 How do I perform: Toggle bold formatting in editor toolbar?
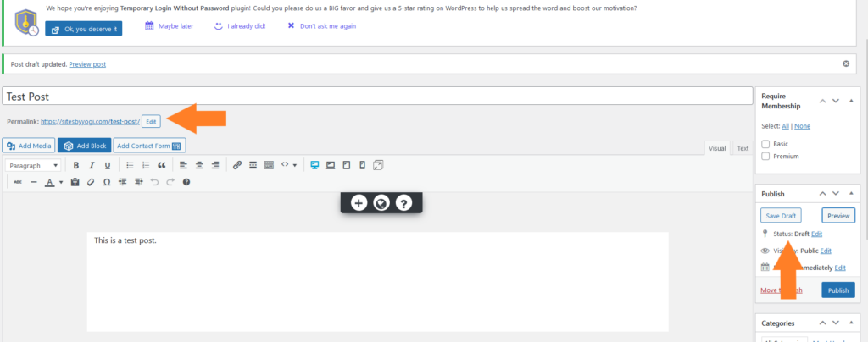pos(76,165)
